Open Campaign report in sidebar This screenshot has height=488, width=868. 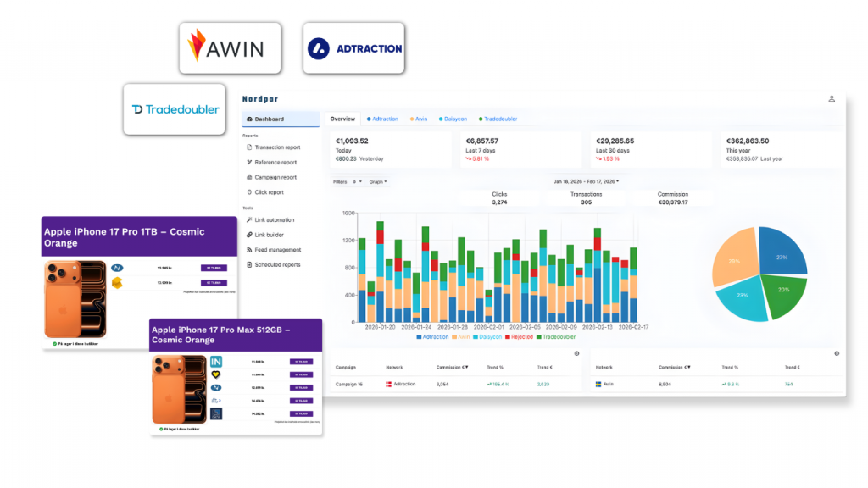pyautogui.click(x=275, y=177)
